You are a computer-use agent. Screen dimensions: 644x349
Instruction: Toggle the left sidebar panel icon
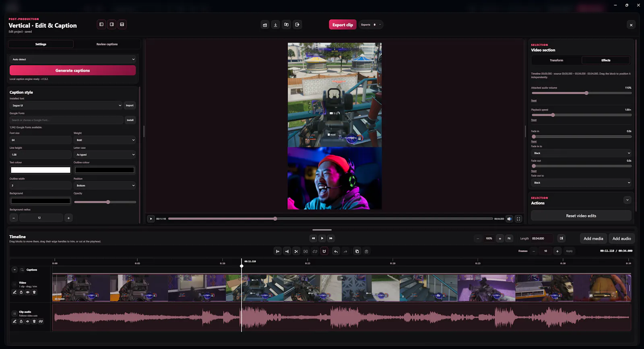coord(101,25)
